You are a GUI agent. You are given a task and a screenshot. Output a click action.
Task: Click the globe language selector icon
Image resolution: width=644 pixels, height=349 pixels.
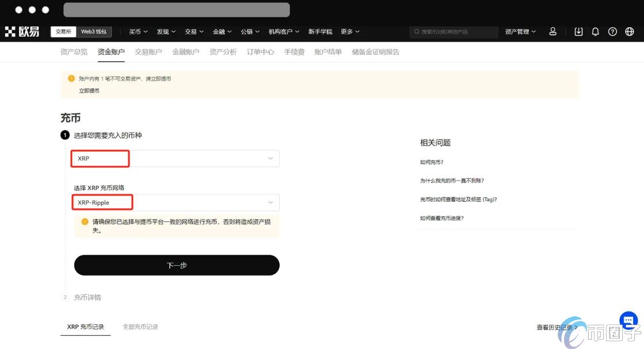tap(629, 31)
